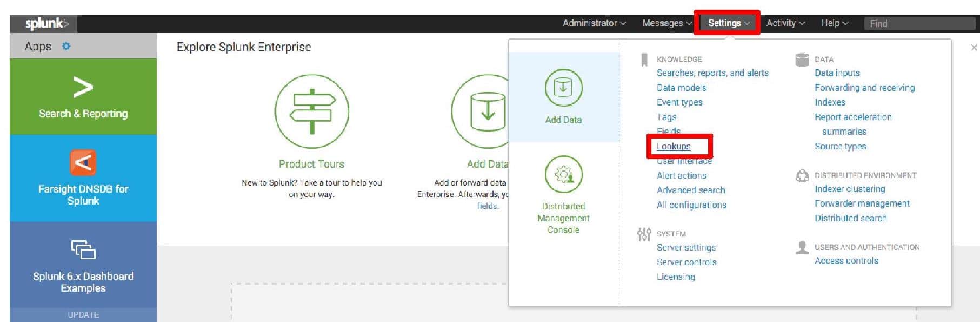This screenshot has height=322, width=980.
Task: Go to Data inputs
Action: pyautogui.click(x=837, y=73)
